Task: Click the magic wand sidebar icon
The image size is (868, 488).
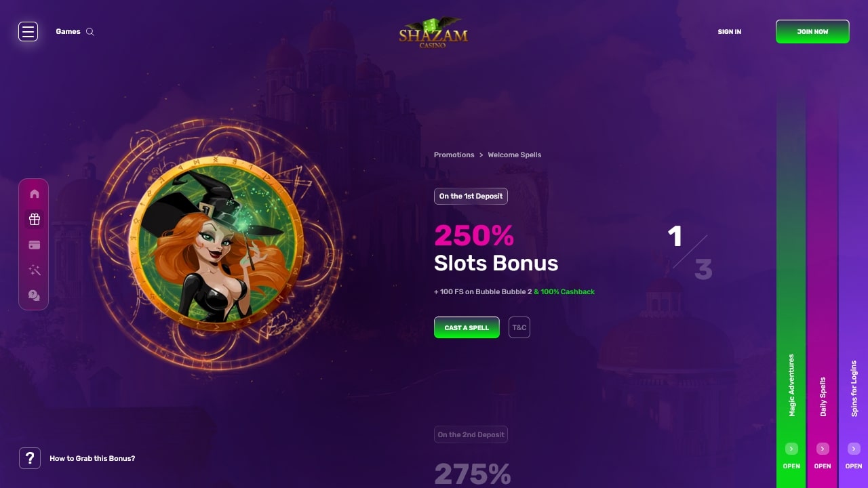Action: click(35, 270)
